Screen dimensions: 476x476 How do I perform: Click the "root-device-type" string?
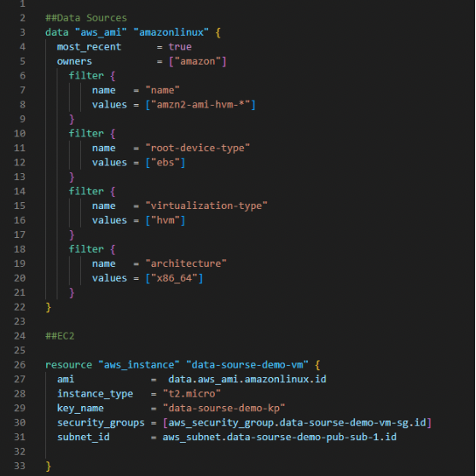tap(198, 148)
